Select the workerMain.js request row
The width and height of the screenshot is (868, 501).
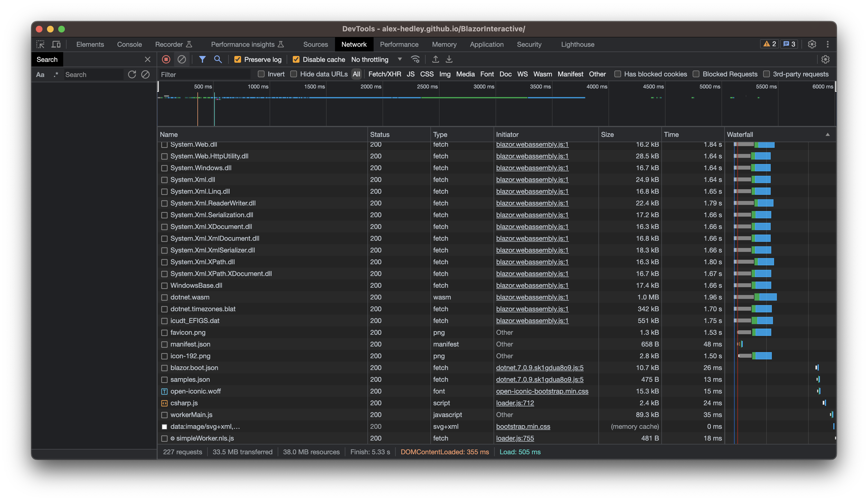[497, 415]
